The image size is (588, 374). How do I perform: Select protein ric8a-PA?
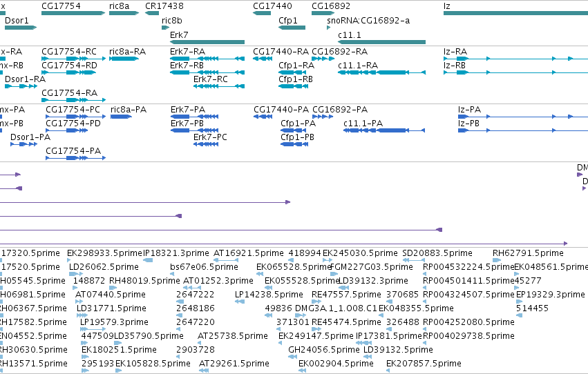[121, 117]
